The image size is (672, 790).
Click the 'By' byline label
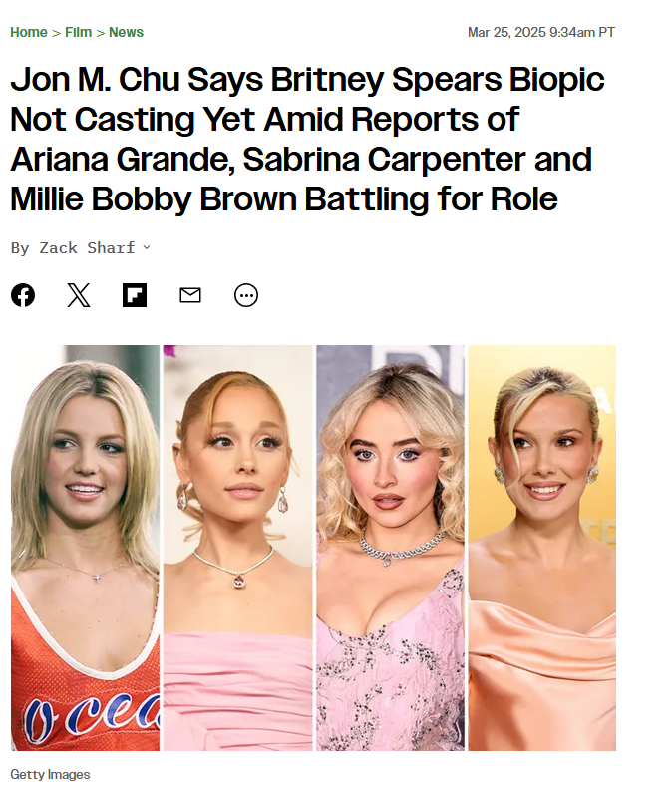pyautogui.click(x=20, y=248)
